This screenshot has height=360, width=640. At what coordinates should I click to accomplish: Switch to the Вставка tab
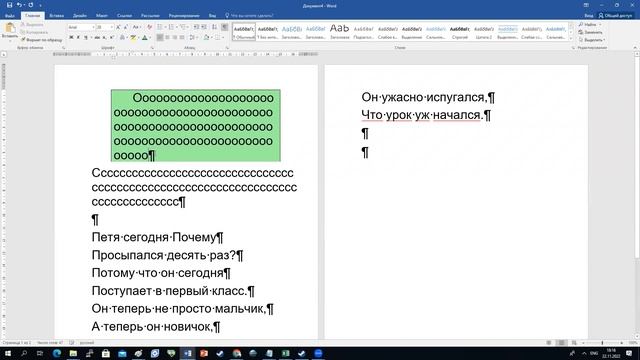tap(56, 16)
